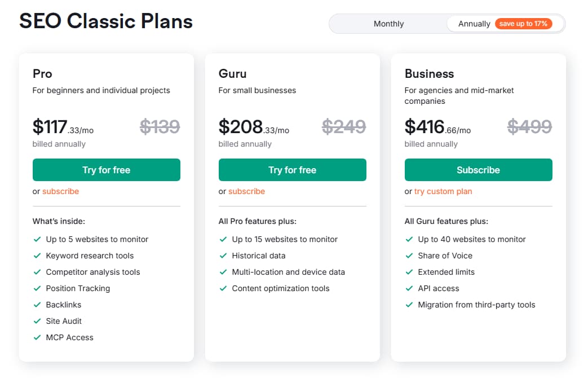
Task: Click Try for free on the Pro plan
Action: pyautogui.click(x=106, y=169)
